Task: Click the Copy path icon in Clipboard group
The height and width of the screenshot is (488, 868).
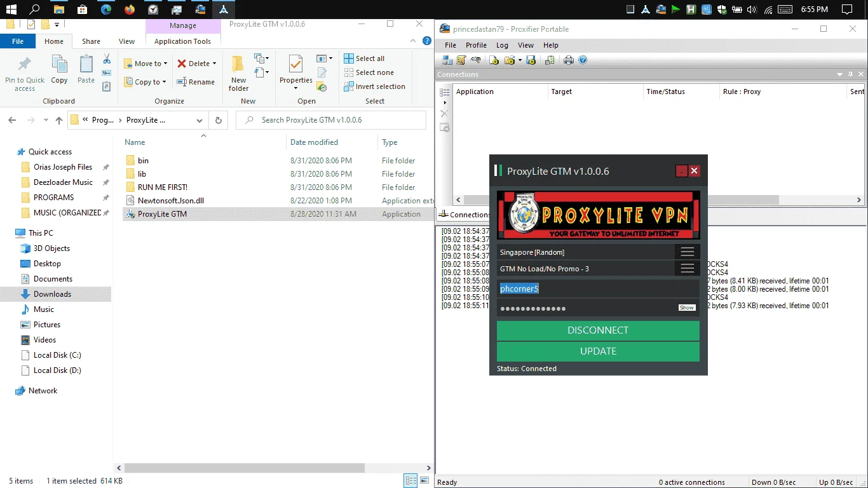Action: (x=107, y=72)
